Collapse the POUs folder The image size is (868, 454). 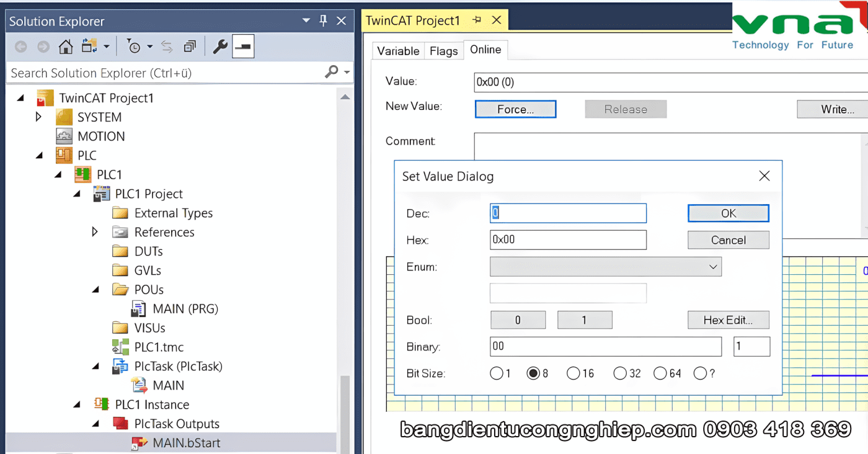95,290
